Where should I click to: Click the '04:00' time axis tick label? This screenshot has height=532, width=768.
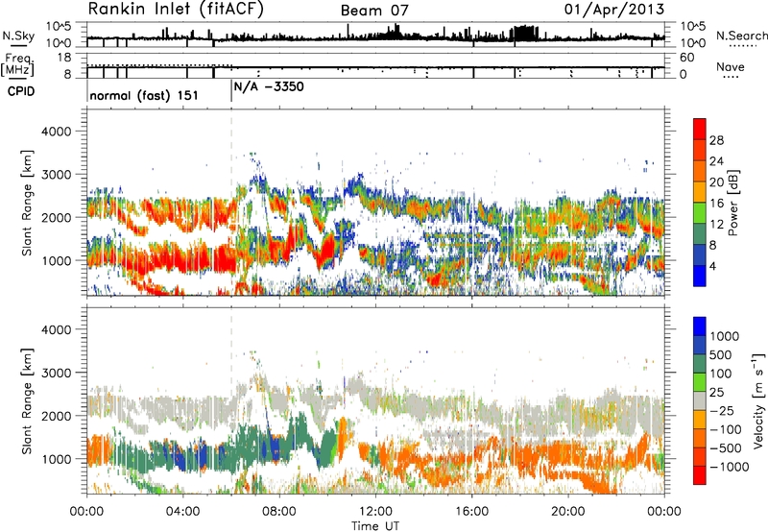tap(182, 512)
